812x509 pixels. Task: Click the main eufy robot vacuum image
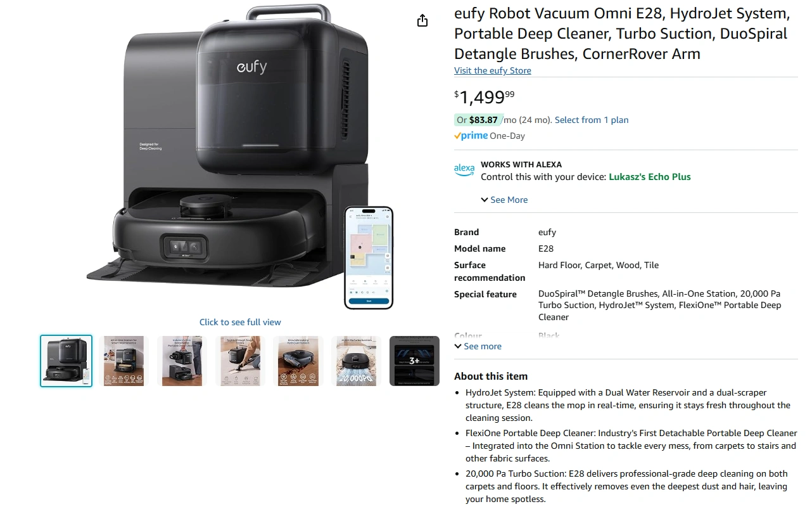pos(240,157)
